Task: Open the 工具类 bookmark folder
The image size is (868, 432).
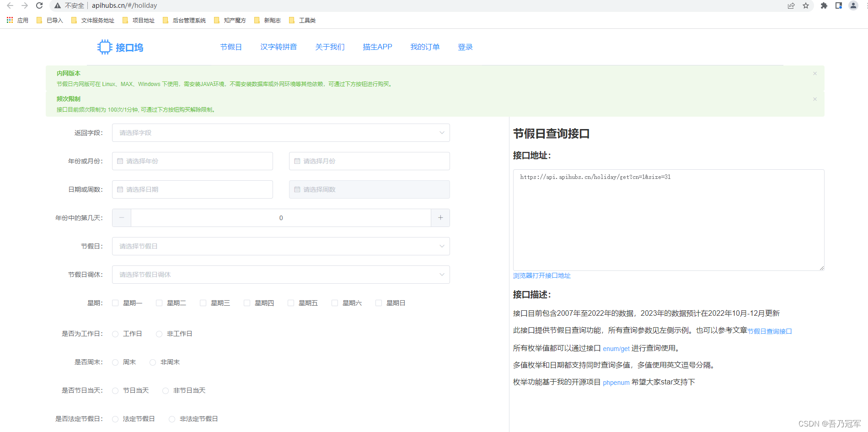Action: pyautogui.click(x=302, y=20)
